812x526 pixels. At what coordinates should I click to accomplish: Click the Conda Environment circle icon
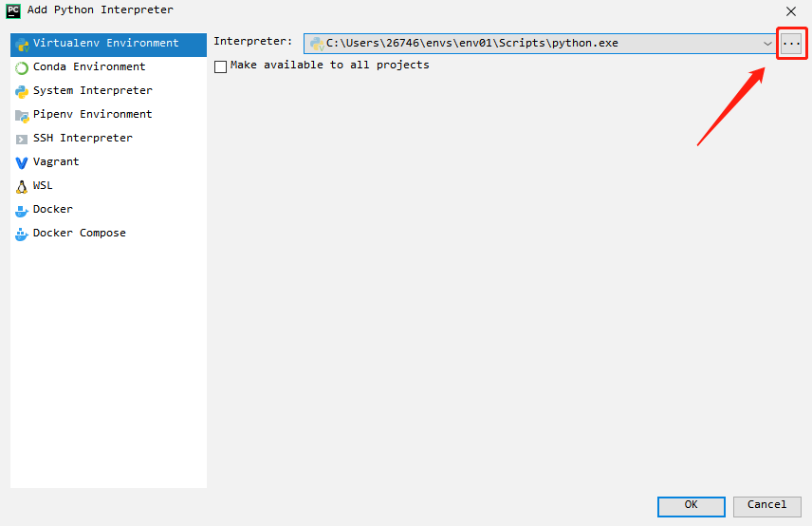[x=22, y=67]
